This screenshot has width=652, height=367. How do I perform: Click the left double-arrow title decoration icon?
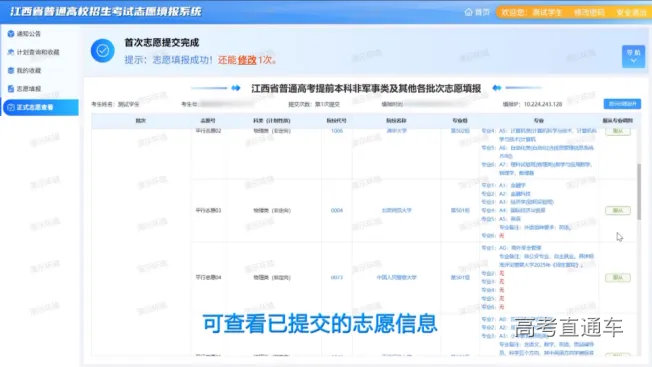pyautogui.click(x=236, y=88)
